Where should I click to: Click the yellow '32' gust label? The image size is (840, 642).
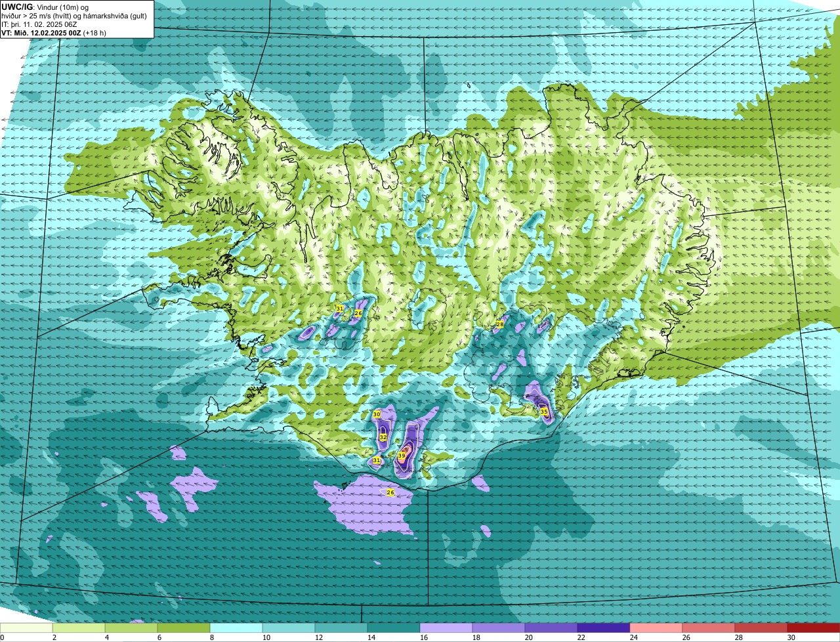pyautogui.click(x=383, y=437)
